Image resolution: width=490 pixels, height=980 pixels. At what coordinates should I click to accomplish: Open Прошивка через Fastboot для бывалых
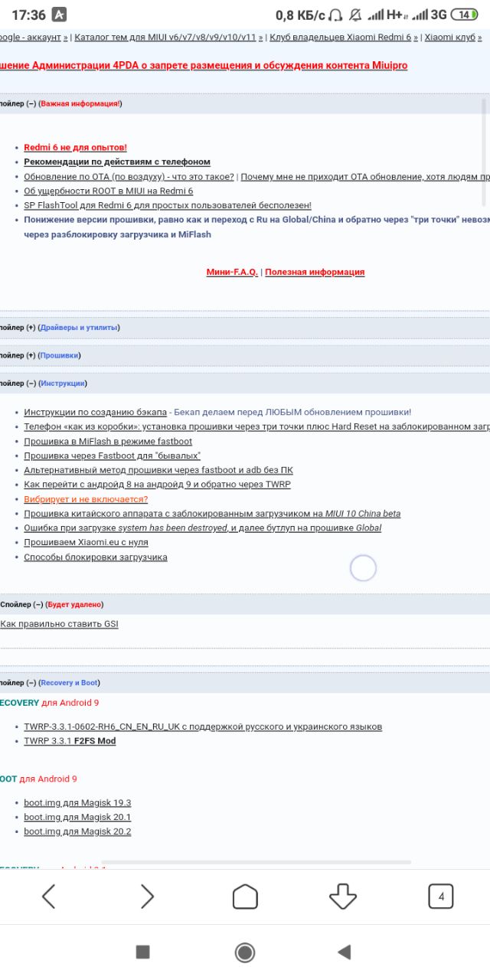click(x=112, y=456)
